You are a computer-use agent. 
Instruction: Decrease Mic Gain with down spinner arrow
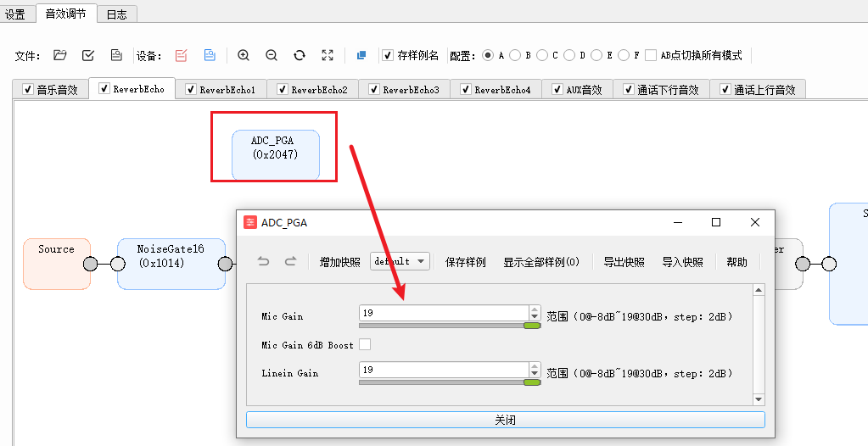[x=535, y=316]
